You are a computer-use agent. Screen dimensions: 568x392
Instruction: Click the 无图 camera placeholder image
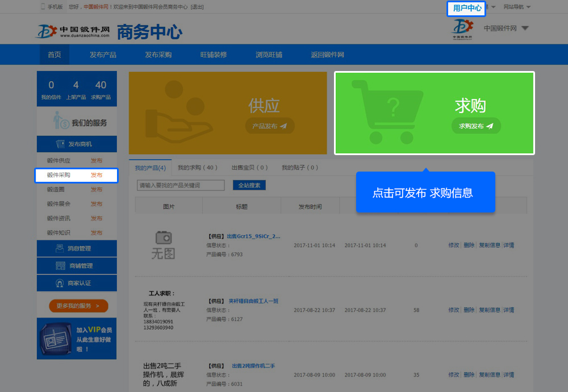pyautogui.click(x=163, y=245)
